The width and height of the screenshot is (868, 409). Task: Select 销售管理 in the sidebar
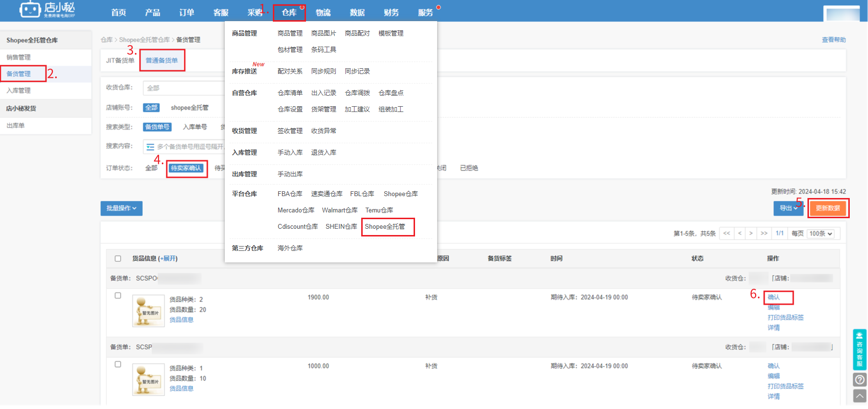[x=19, y=57]
